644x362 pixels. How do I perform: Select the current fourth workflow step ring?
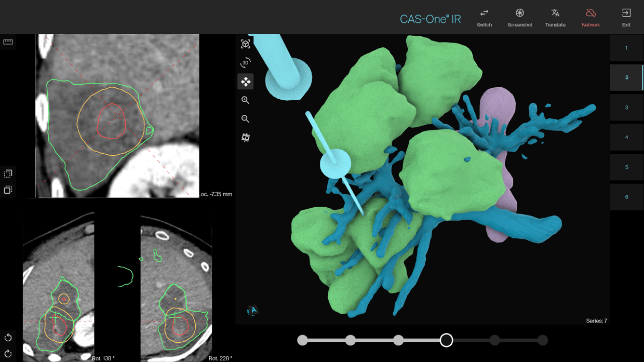[x=446, y=340]
